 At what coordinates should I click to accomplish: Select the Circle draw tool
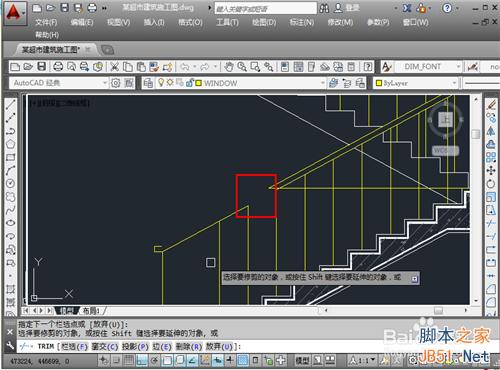(x=11, y=183)
